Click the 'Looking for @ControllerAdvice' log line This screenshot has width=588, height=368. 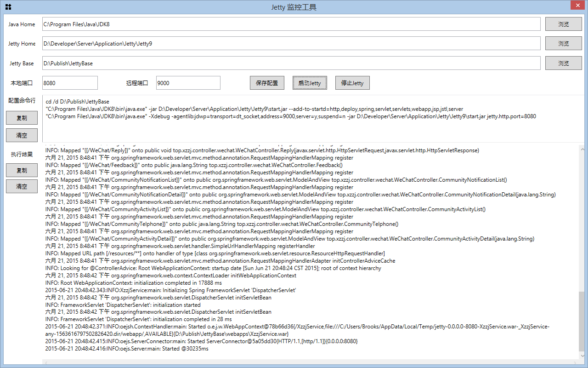coord(213,268)
